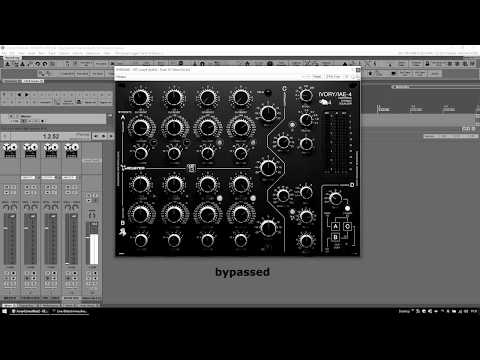The image size is (480, 360).
Task: Click the first tape reel icon in the mixer
Action: (10, 150)
